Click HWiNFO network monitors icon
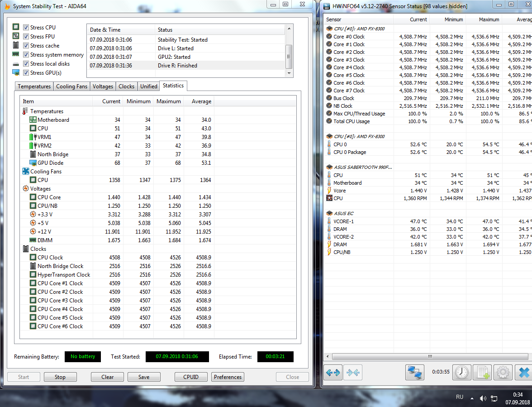 [414, 373]
